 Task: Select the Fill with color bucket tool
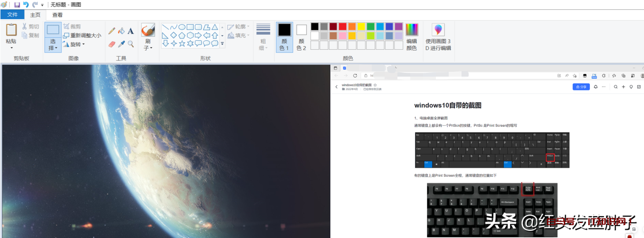click(x=121, y=31)
